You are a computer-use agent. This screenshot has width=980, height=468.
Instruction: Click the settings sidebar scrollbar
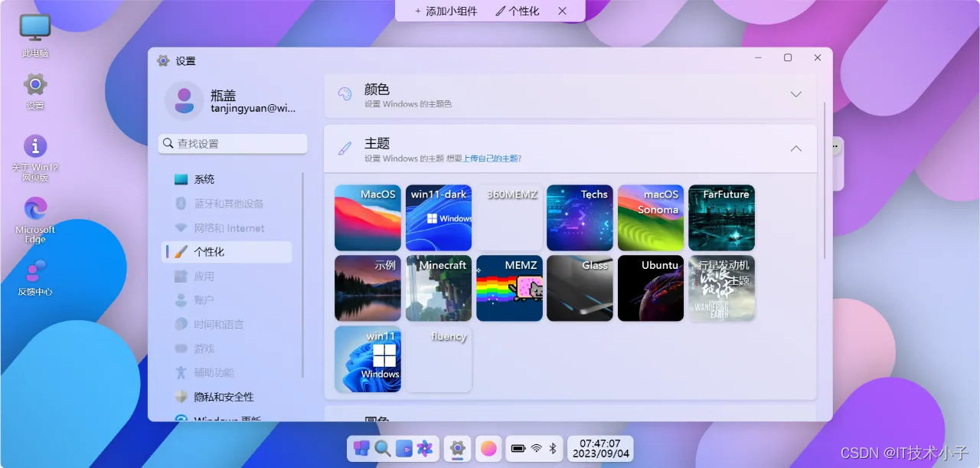coord(302,275)
